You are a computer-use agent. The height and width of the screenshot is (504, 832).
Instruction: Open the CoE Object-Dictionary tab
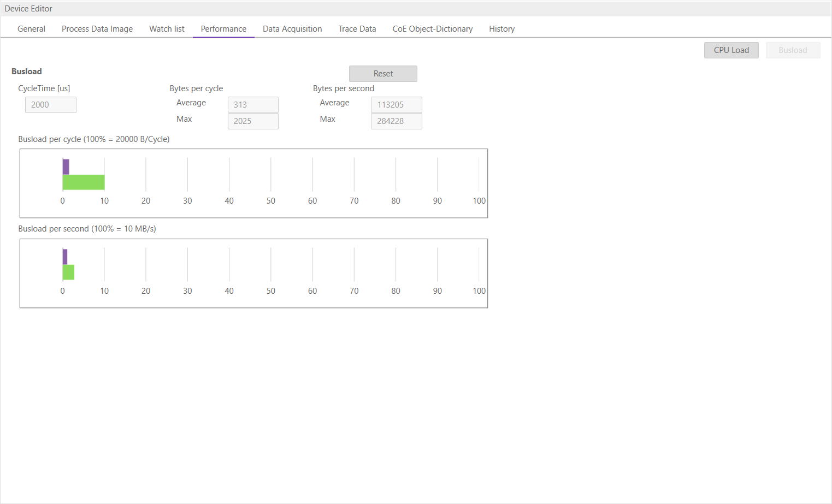pos(432,28)
